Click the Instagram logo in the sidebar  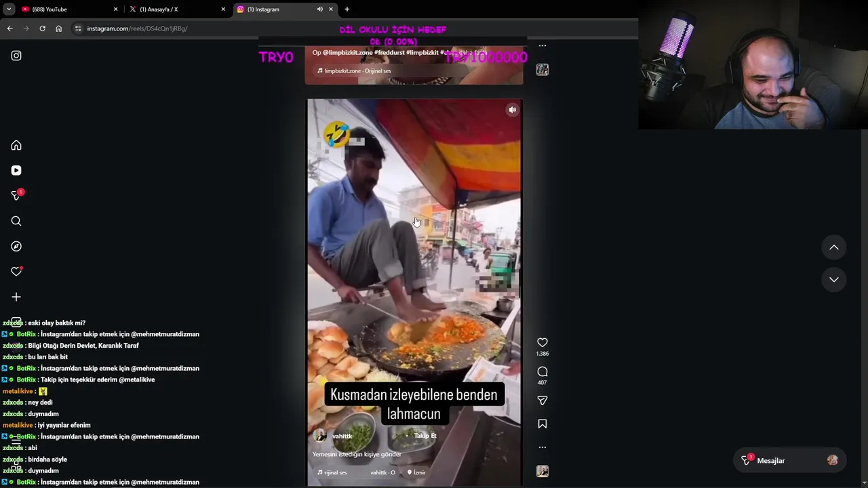click(16, 56)
